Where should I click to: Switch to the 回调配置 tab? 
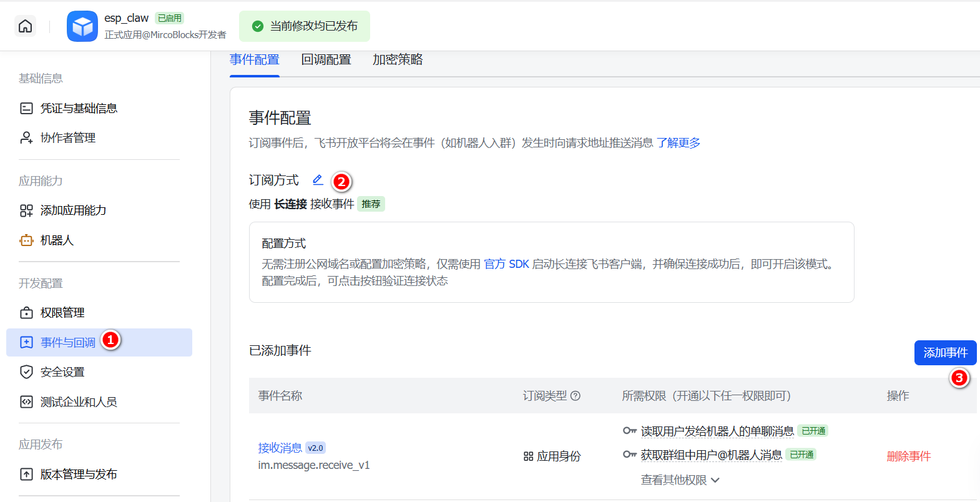click(326, 59)
